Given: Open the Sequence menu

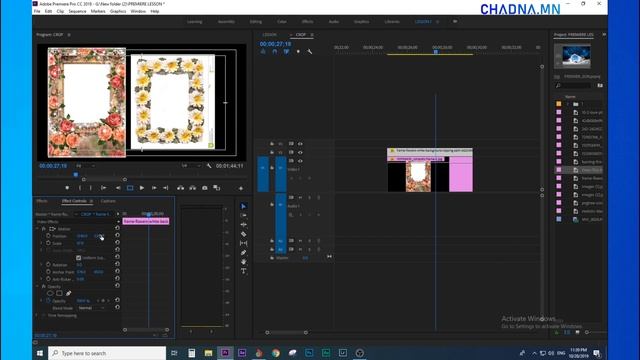Looking at the screenshot, I should click(x=77, y=11).
